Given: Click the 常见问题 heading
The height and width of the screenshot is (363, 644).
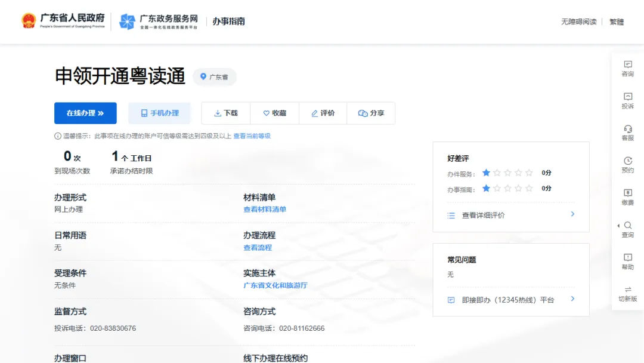Looking at the screenshot, I should (x=462, y=260).
